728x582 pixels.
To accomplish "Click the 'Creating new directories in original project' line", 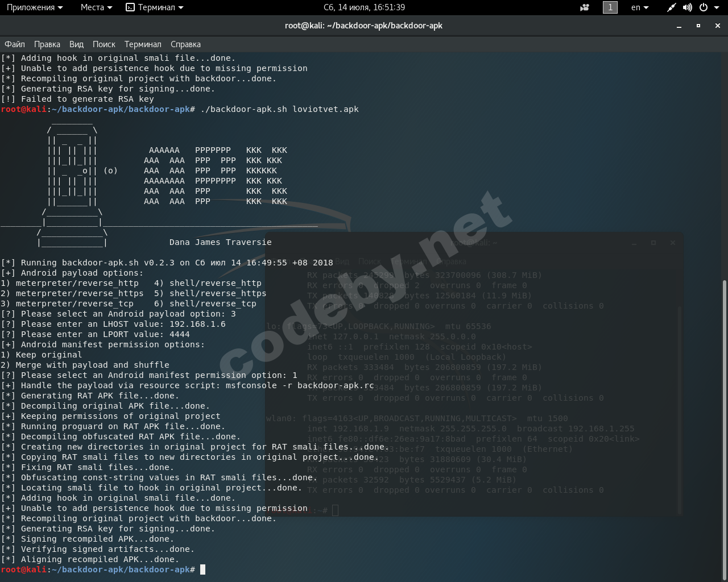I will pos(195,447).
